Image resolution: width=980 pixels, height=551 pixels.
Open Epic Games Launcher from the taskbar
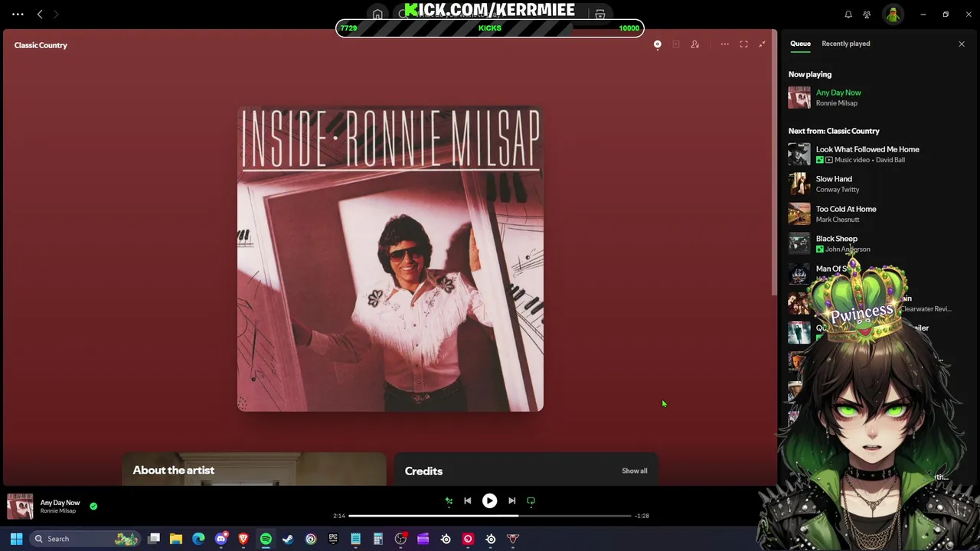pos(333,539)
